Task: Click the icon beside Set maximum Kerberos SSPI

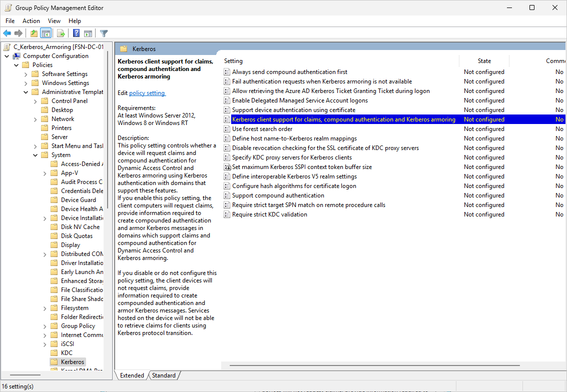Action: [x=227, y=167]
